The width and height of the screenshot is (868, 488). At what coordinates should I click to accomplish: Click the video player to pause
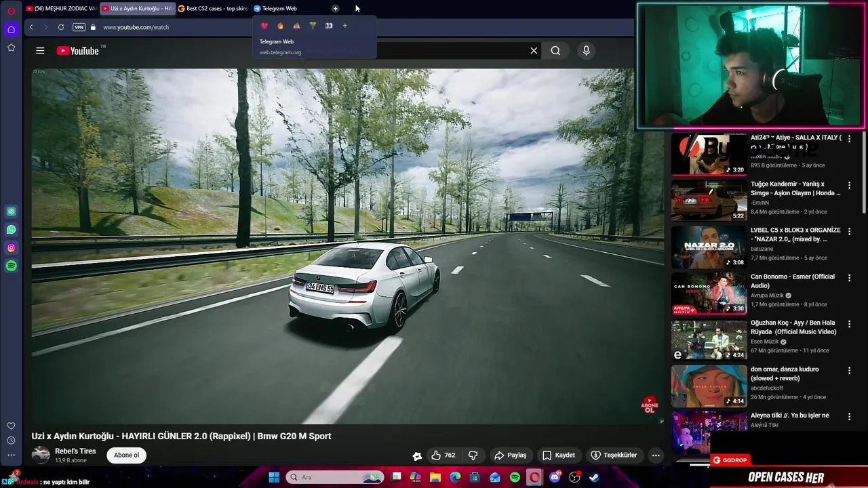347,245
